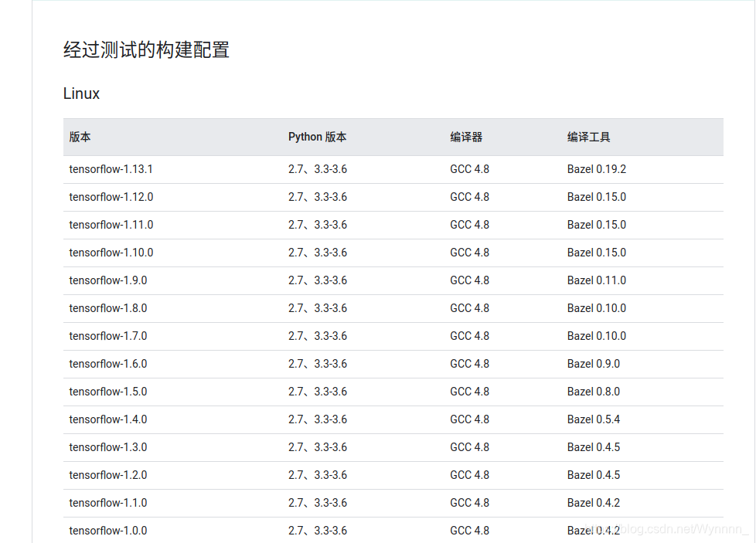This screenshot has height=543, width=756.
Task: Click the Python 版本 column header
Action: coord(317,137)
